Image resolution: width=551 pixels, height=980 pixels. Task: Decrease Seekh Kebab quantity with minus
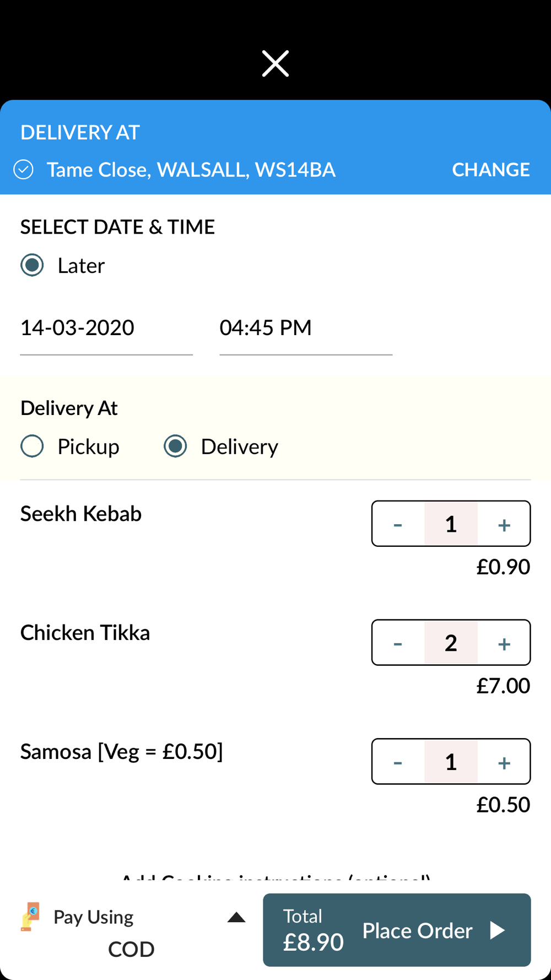(398, 524)
